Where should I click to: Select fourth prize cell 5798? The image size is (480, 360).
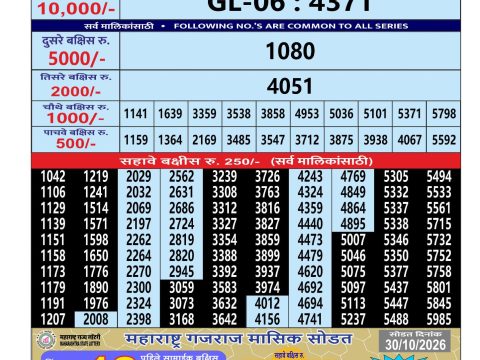pos(444,114)
